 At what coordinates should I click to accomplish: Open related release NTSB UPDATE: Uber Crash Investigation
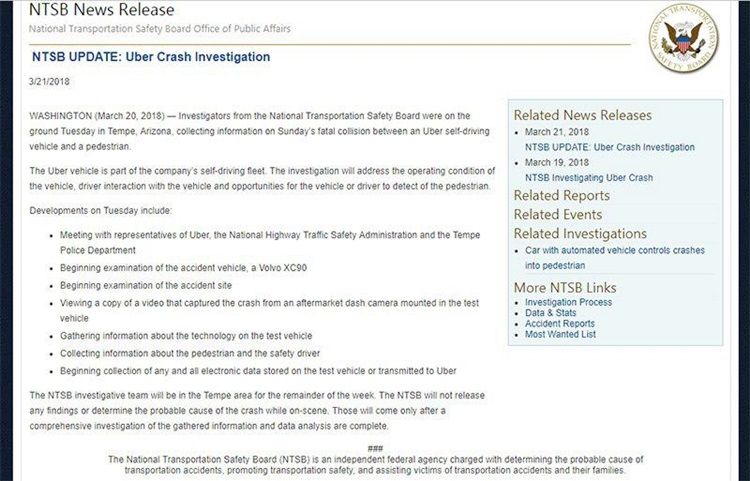pos(610,147)
